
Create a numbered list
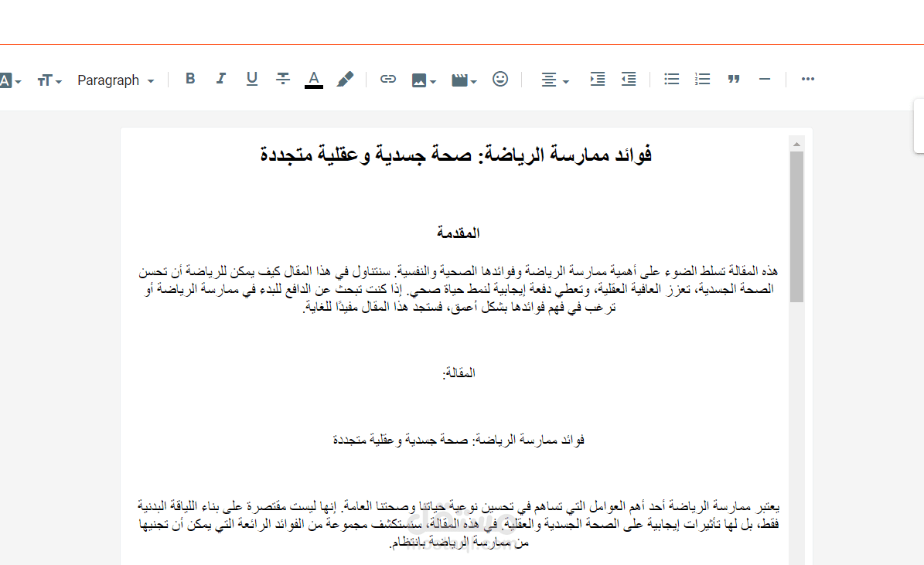[702, 79]
